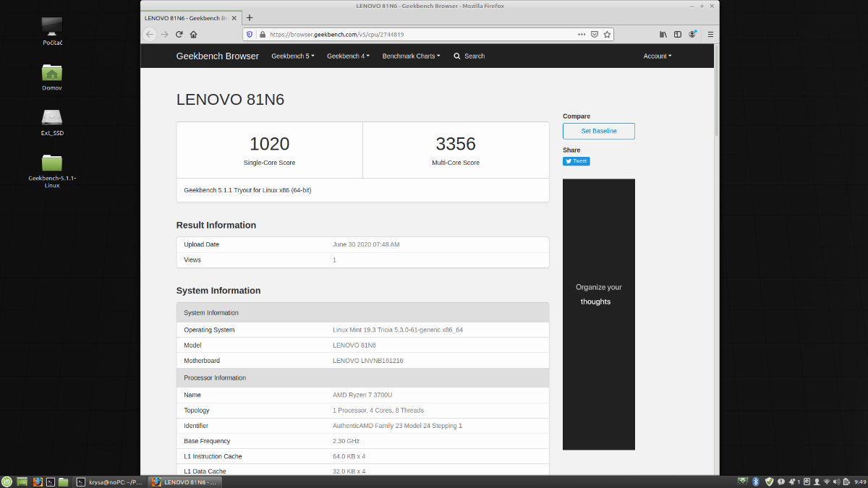Open a new browser tab
868x488 pixels.
pyautogui.click(x=250, y=17)
